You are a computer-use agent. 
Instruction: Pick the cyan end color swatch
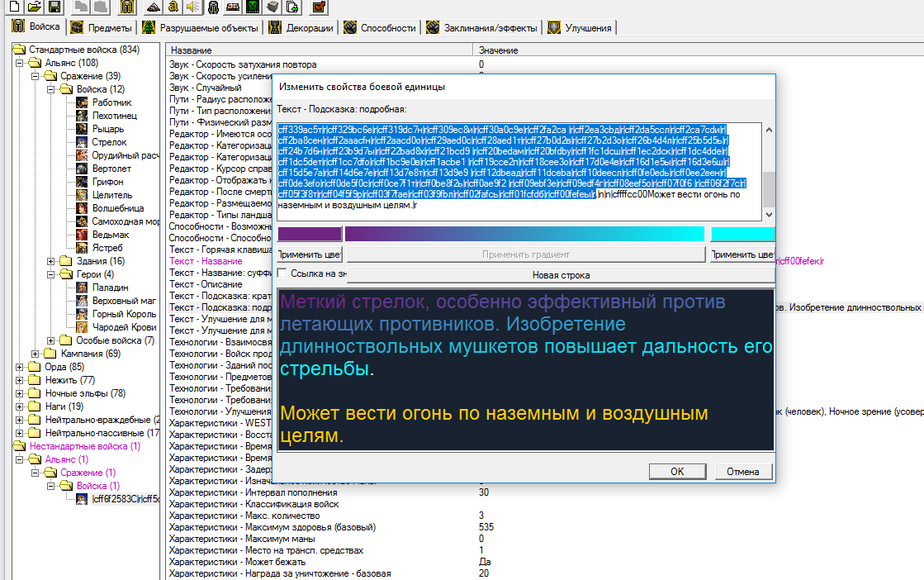(x=742, y=234)
